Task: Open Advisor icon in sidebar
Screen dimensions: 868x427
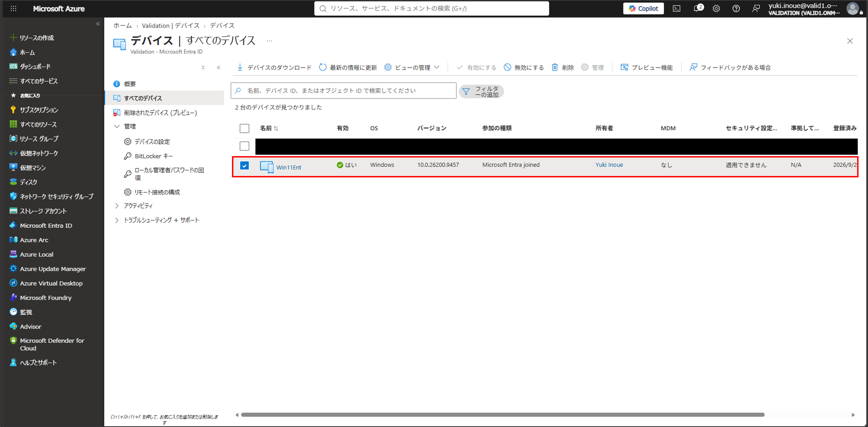Action: point(13,326)
